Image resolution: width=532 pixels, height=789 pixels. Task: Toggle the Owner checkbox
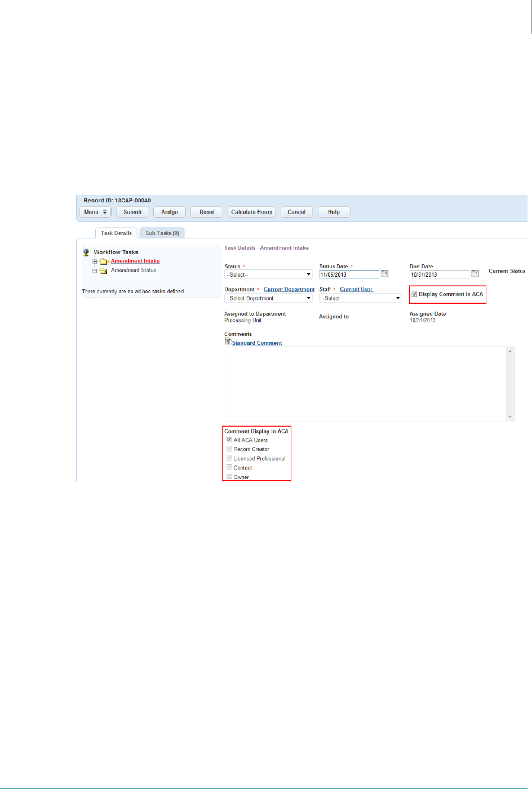[x=229, y=477]
